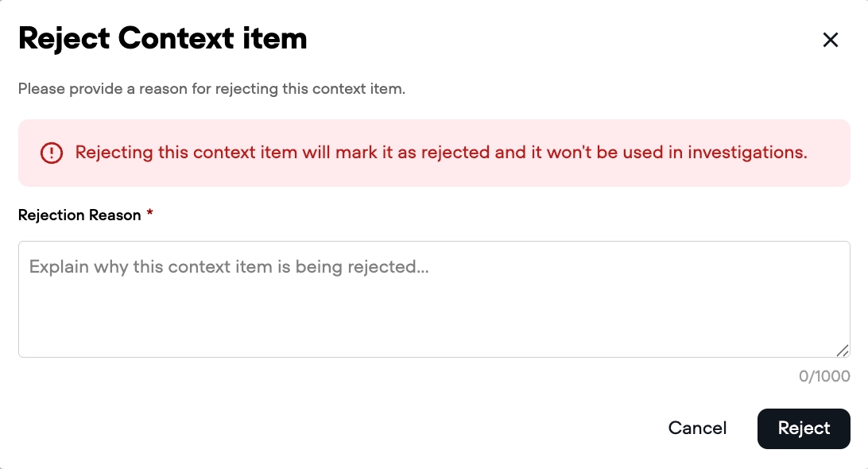Close the Reject Context item dialog
The width and height of the screenshot is (868, 469).
[831, 40]
